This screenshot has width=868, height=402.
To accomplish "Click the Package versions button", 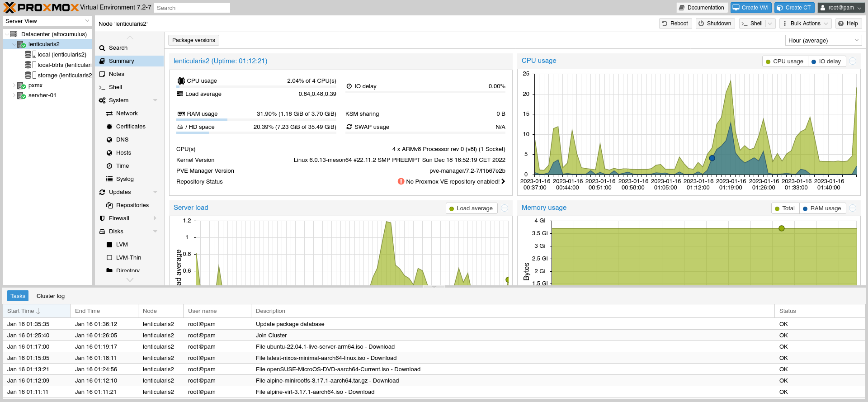I will tap(193, 40).
